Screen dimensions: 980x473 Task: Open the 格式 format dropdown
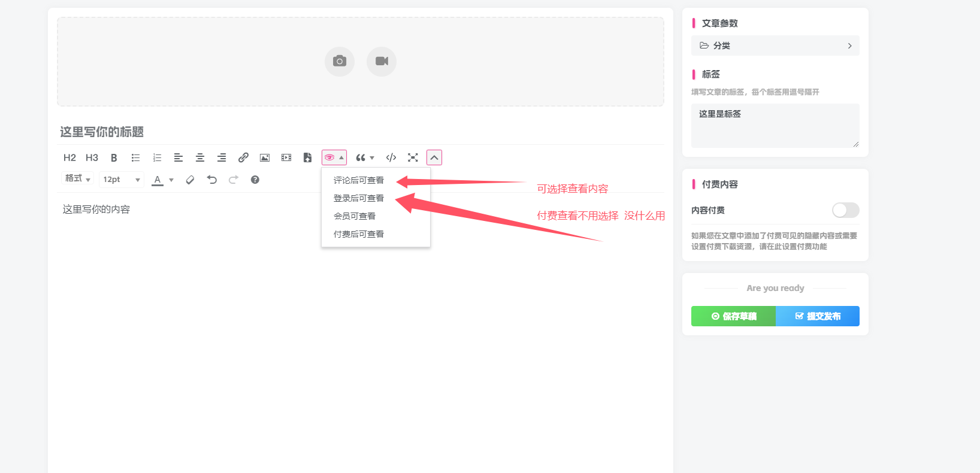[78, 179]
